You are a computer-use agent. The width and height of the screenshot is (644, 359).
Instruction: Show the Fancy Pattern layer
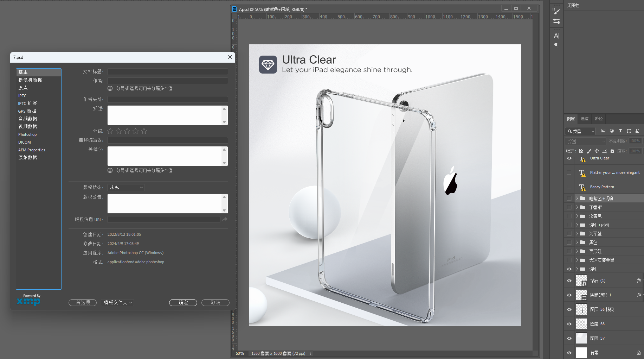569,187
